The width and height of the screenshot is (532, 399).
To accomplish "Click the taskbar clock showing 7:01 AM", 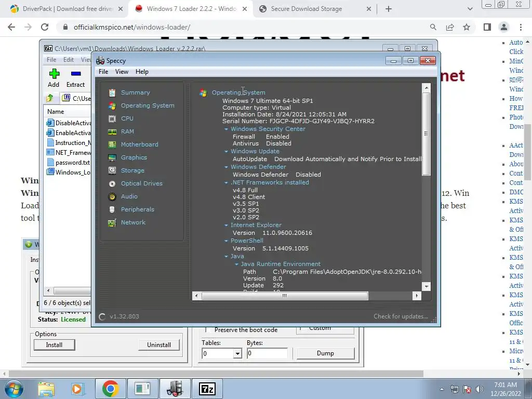I will coord(506,389).
